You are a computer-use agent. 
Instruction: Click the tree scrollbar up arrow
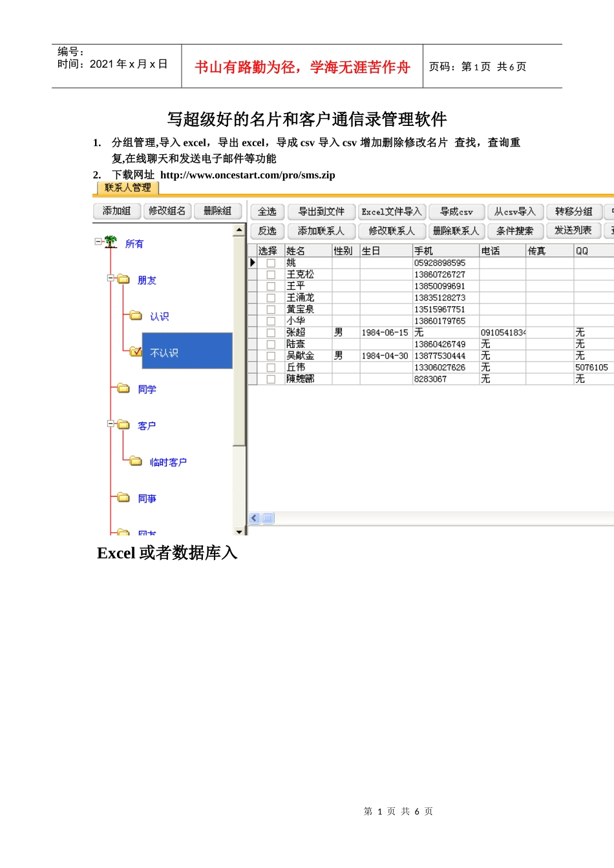point(239,230)
